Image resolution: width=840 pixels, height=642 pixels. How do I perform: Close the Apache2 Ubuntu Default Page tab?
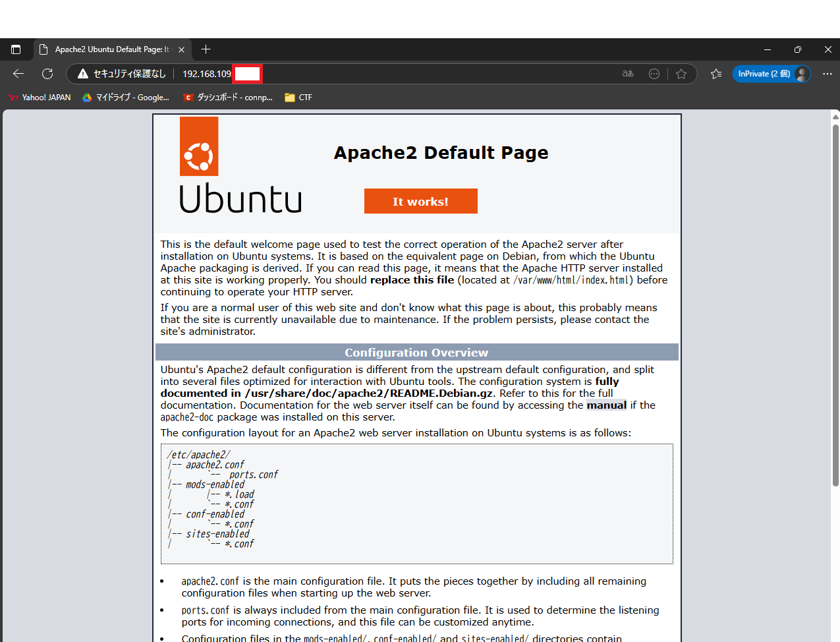[x=181, y=49]
